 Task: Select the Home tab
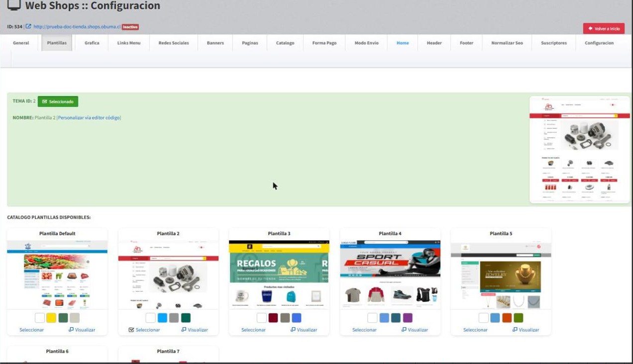[x=403, y=43]
